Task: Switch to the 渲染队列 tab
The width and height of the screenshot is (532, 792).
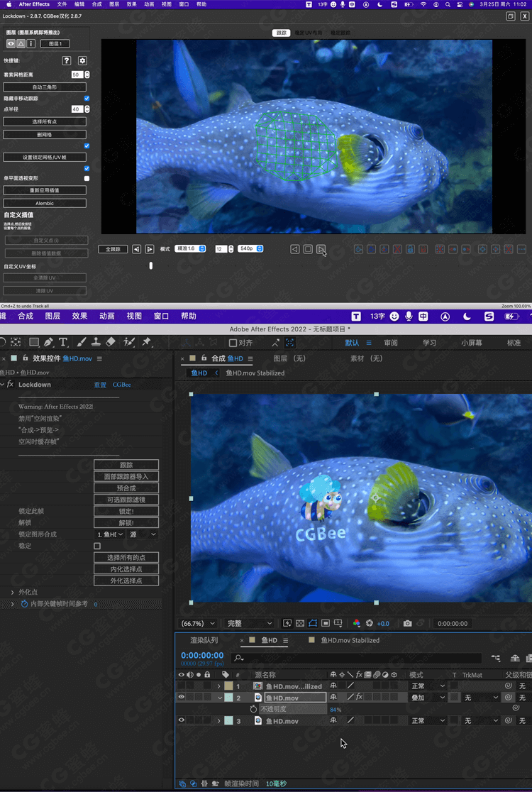Action: [204, 640]
